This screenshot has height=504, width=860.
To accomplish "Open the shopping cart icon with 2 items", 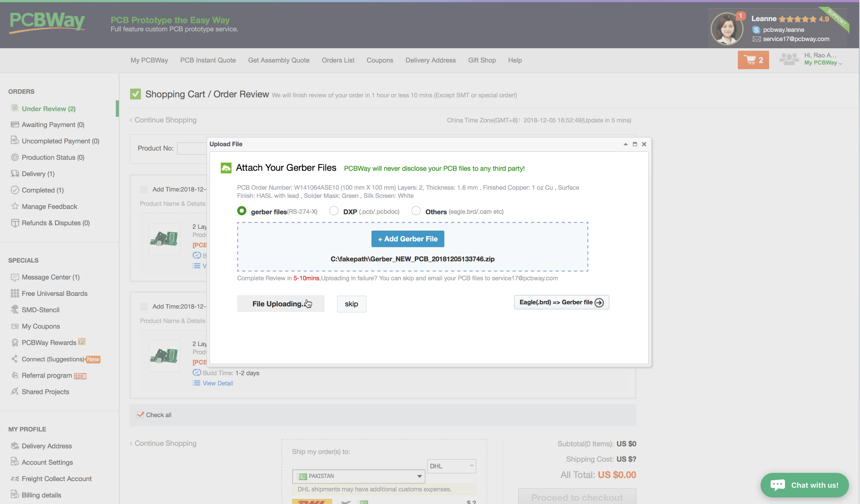I will click(x=753, y=60).
